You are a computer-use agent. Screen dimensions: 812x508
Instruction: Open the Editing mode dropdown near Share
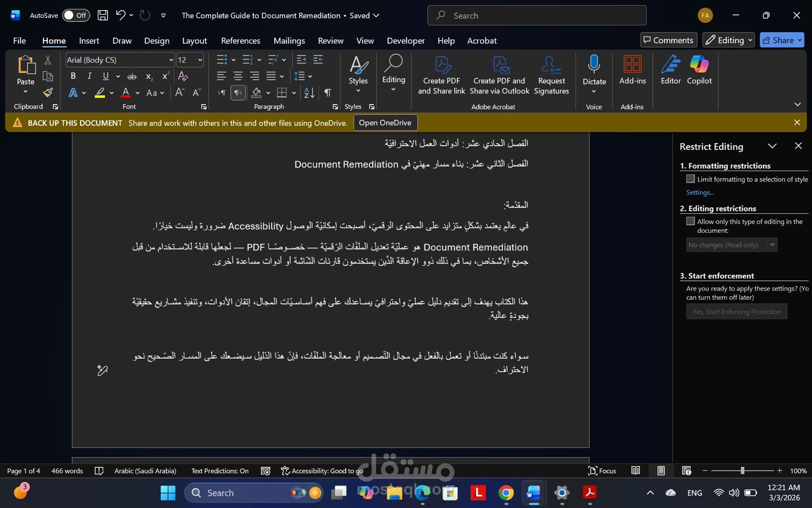click(729, 40)
